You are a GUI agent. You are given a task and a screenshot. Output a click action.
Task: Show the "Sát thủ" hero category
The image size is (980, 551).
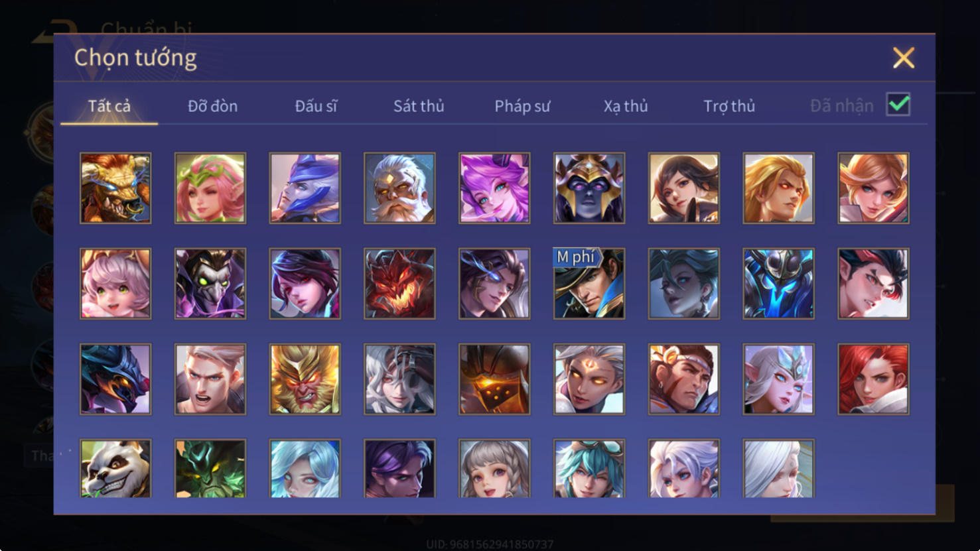(x=419, y=106)
